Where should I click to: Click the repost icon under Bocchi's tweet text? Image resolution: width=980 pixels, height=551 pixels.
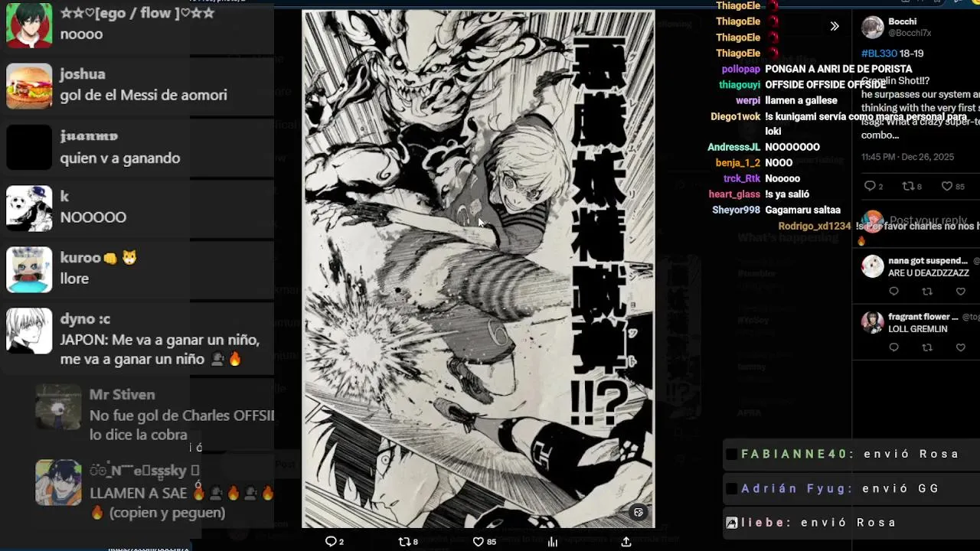point(908,186)
